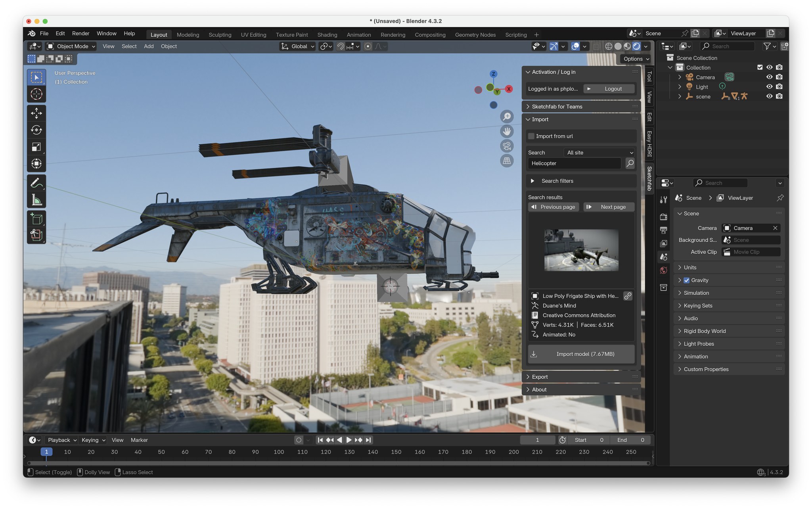
Task: Uncheck the Gravity checkbox
Action: 687,280
